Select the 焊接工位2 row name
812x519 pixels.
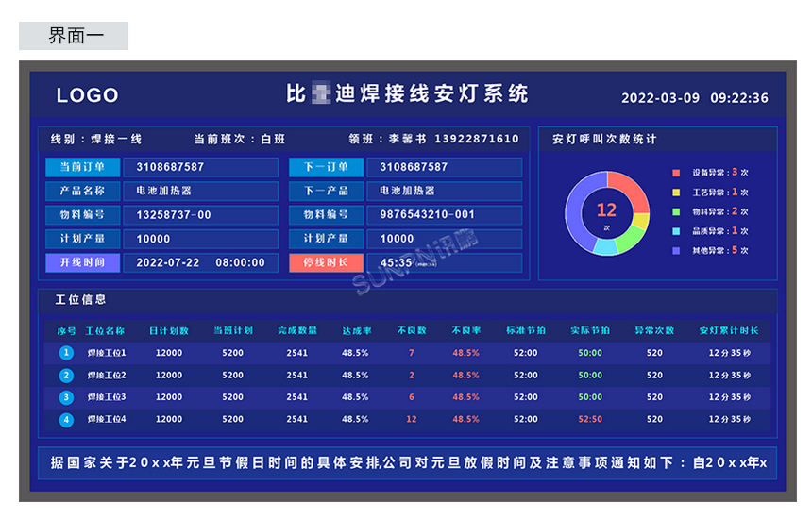tap(107, 376)
